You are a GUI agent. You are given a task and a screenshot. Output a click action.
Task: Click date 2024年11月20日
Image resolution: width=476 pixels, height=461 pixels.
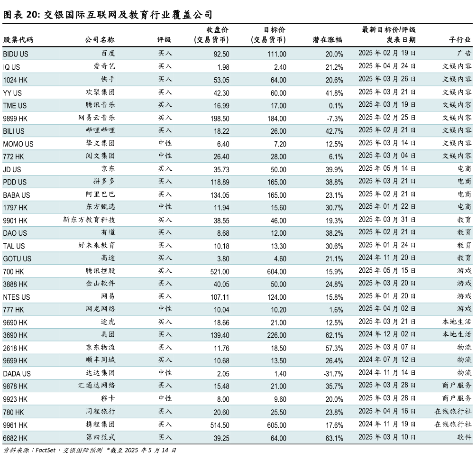coord(387,258)
